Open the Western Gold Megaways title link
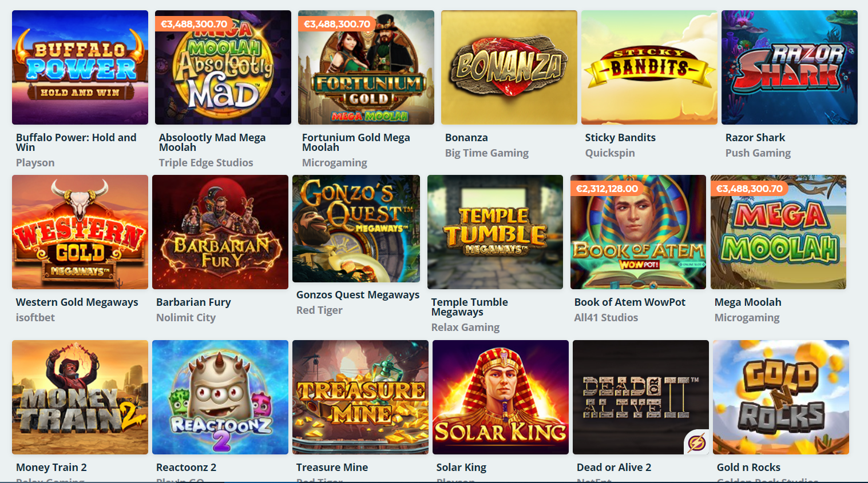868x483 pixels. click(x=77, y=302)
